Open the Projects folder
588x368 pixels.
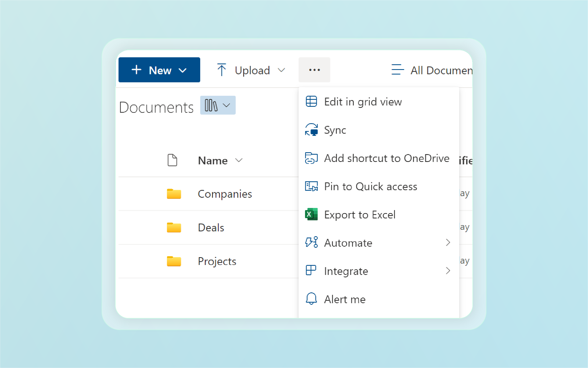[217, 261]
